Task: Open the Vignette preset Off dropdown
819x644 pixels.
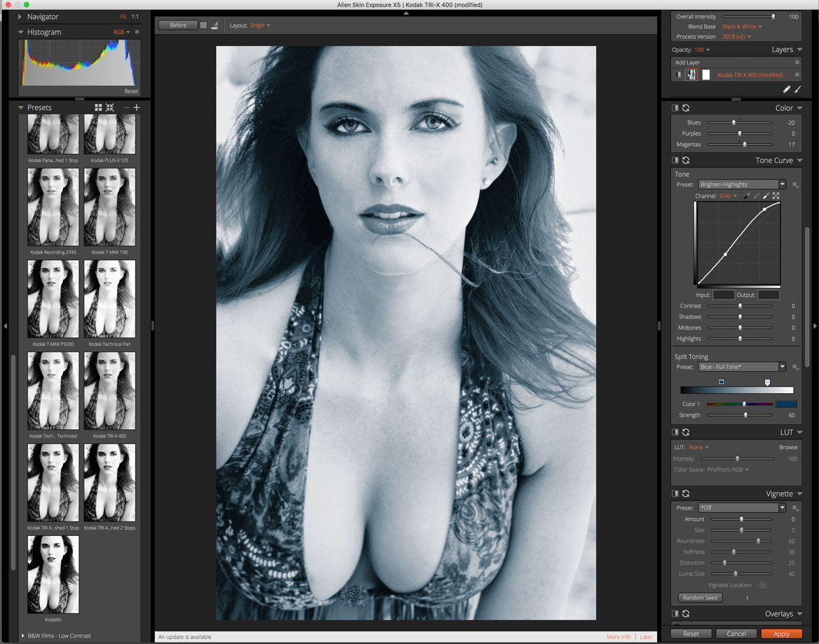Action: click(742, 508)
